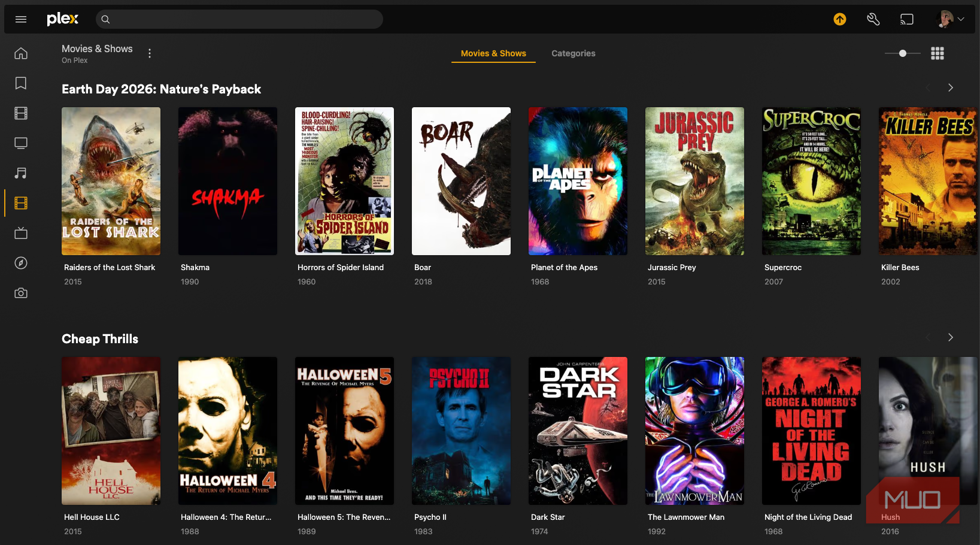Select the highlighted Movies & Shows sidebar icon
Image resolution: width=980 pixels, height=545 pixels.
pos(21,203)
